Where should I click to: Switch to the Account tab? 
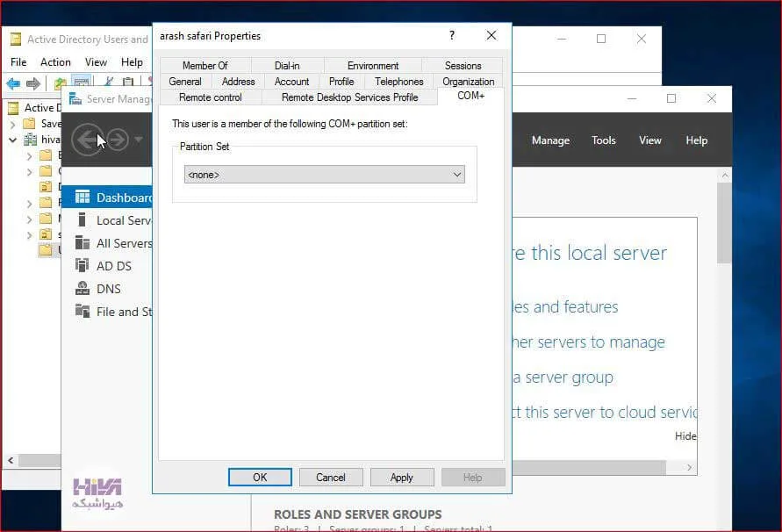pyautogui.click(x=291, y=82)
